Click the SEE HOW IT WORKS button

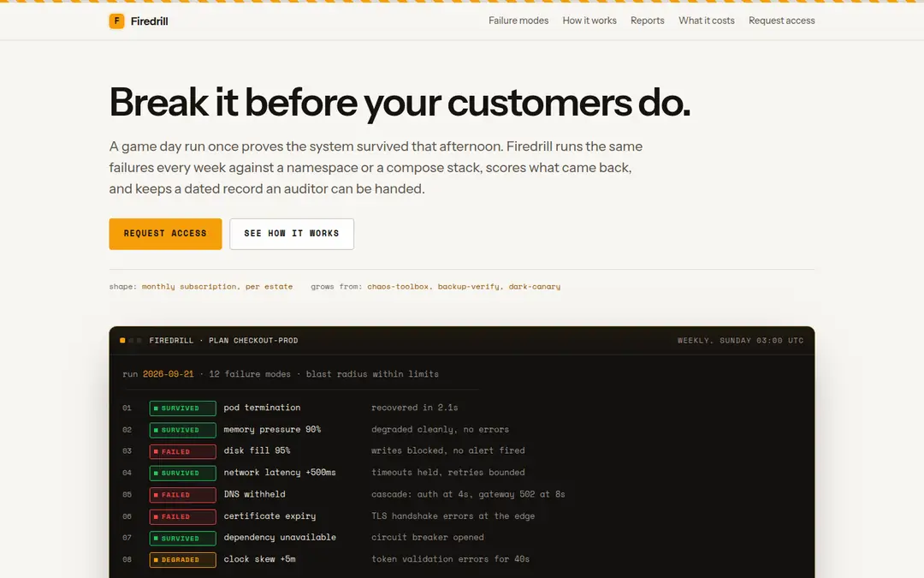coord(292,234)
